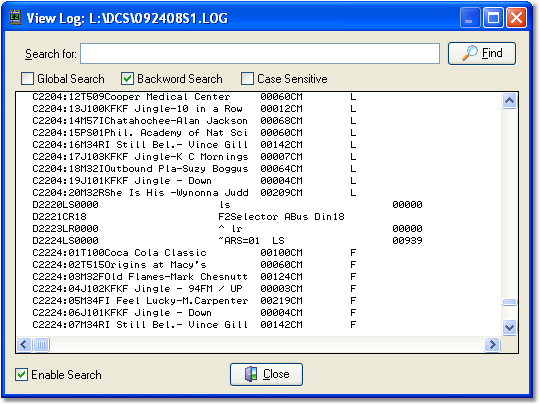Viewport: 540px width, 405px height.
Task: Uncheck the Backword Search option
Action: point(127,79)
